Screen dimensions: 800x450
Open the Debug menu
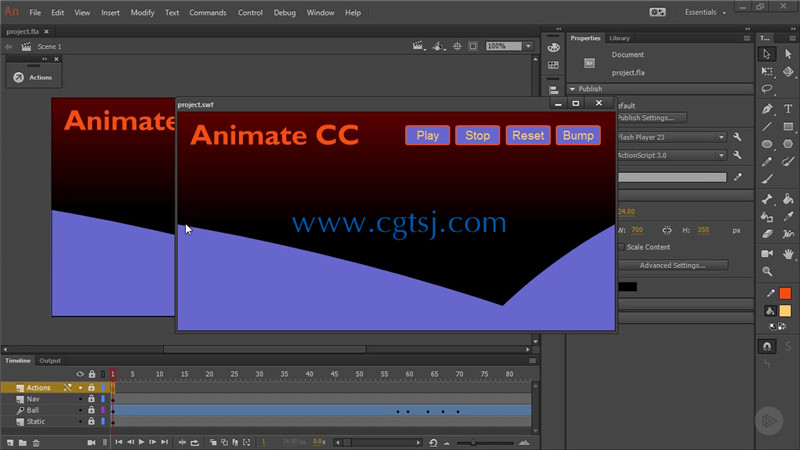(285, 13)
